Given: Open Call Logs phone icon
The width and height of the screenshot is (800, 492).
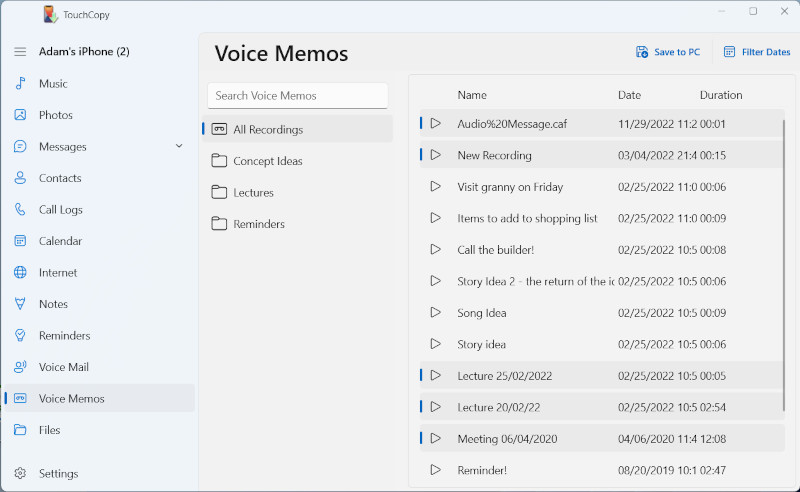Looking at the screenshot, I should [x=20, y=210].
